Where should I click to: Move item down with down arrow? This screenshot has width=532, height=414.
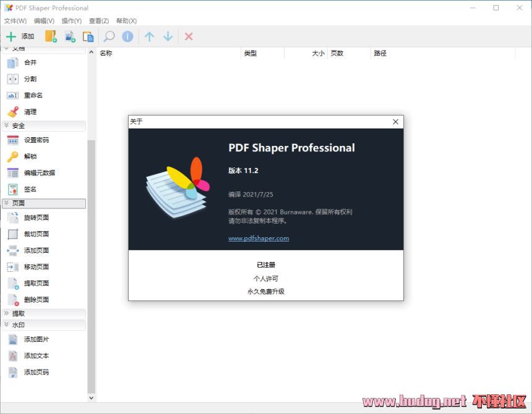pos(168,36)
